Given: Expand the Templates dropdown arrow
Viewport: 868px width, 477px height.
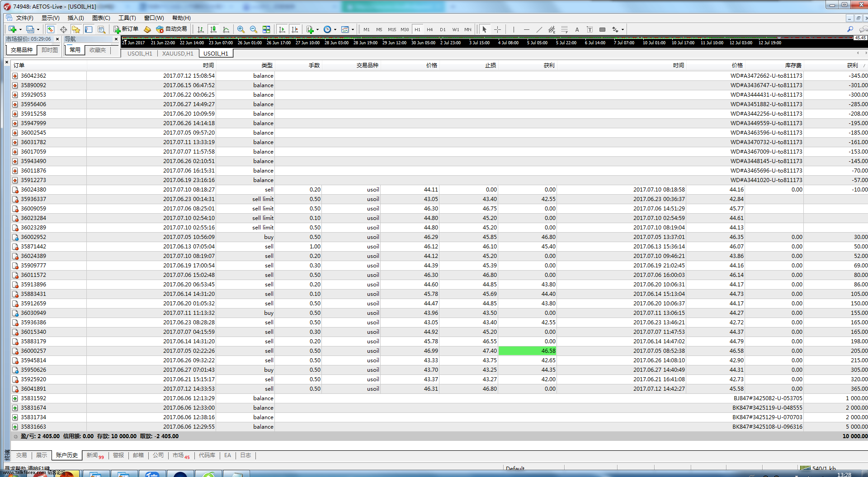Looking at the screenshot, I should (353, 30).
